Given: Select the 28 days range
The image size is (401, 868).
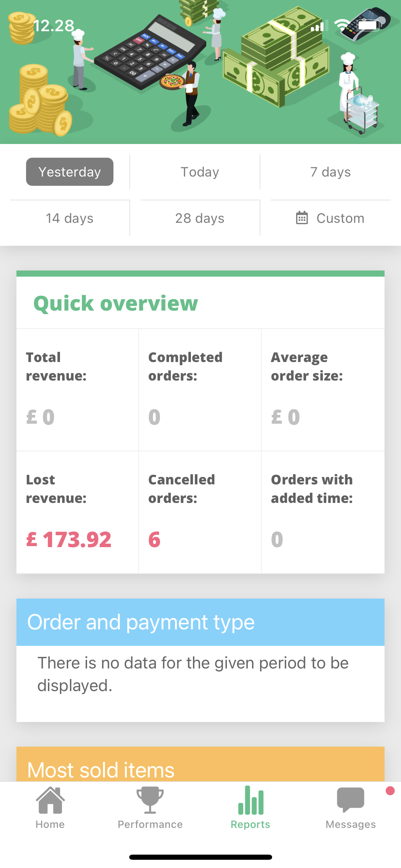Looking at the screenshot, I should click(x=200, y=218).
